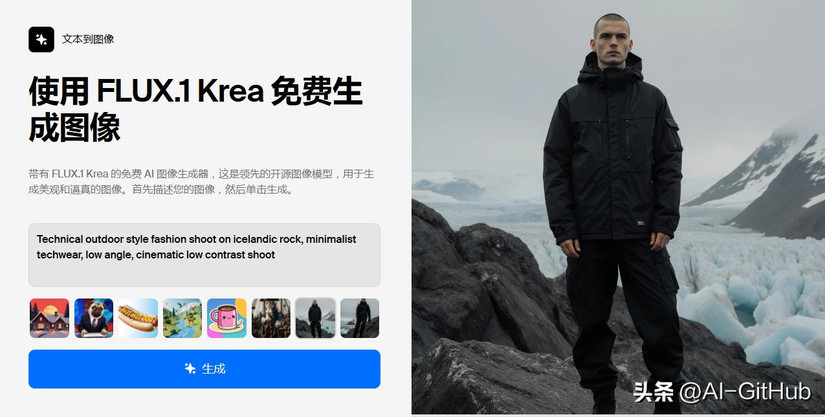Click the black sparkle logo icon

[41, 39]
